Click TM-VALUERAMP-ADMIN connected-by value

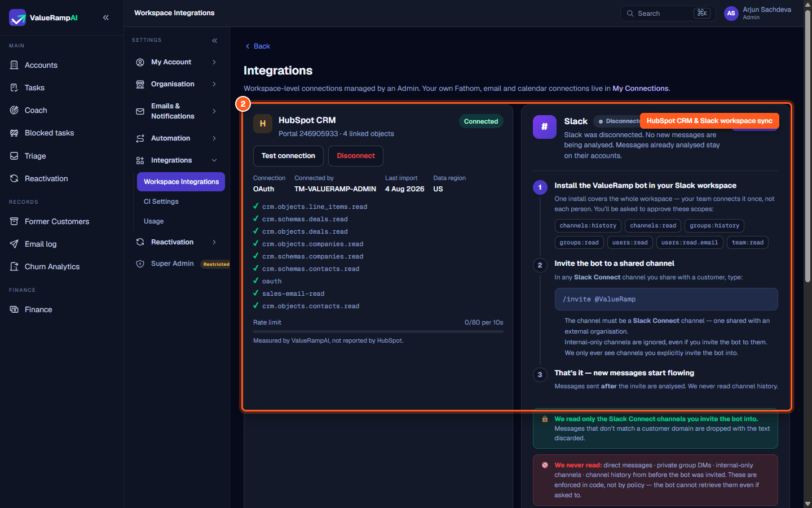tap(335, 189)
